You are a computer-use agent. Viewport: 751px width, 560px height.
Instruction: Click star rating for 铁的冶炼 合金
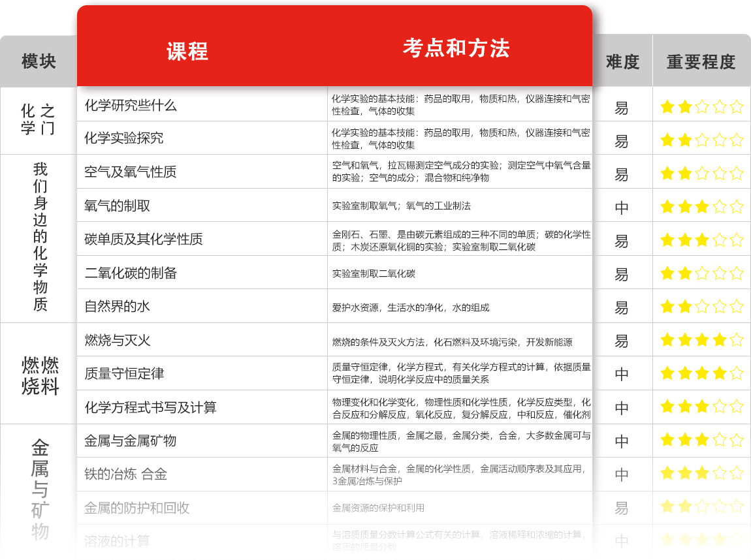701,473
